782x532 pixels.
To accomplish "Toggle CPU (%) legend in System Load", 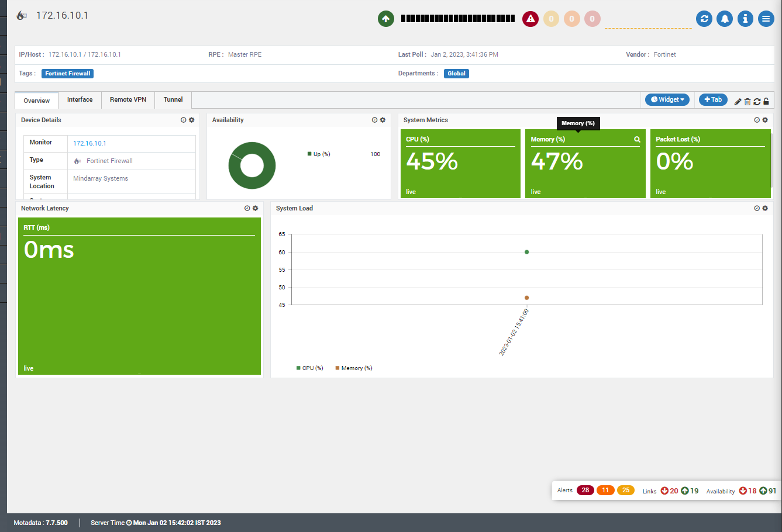I will pyautogui.click(x=310, y=368).
